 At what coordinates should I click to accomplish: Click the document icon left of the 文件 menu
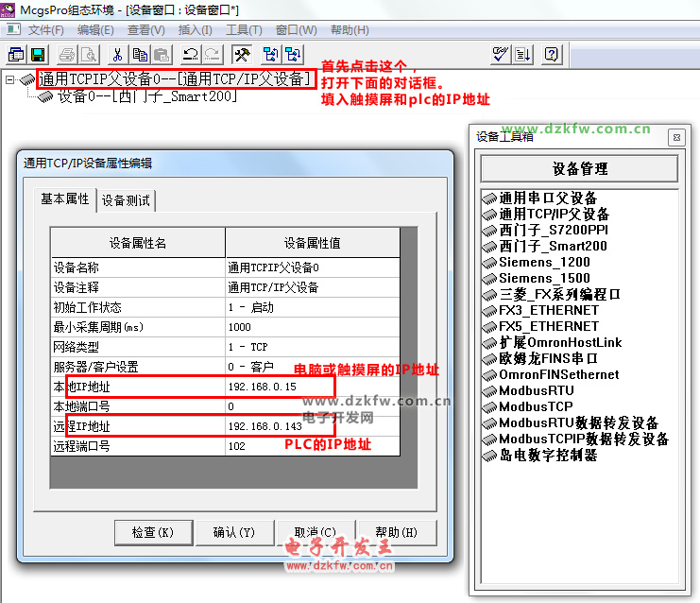coord(13,29)
